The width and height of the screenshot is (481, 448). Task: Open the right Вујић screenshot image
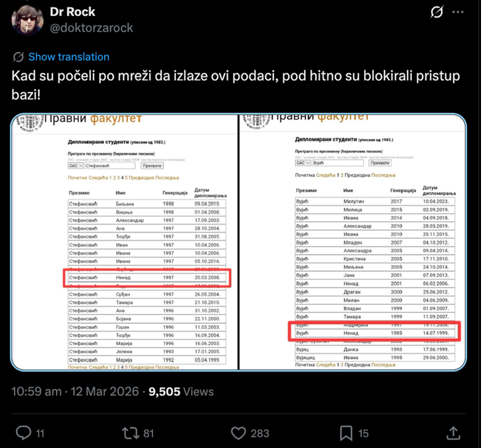coord(352,242)
